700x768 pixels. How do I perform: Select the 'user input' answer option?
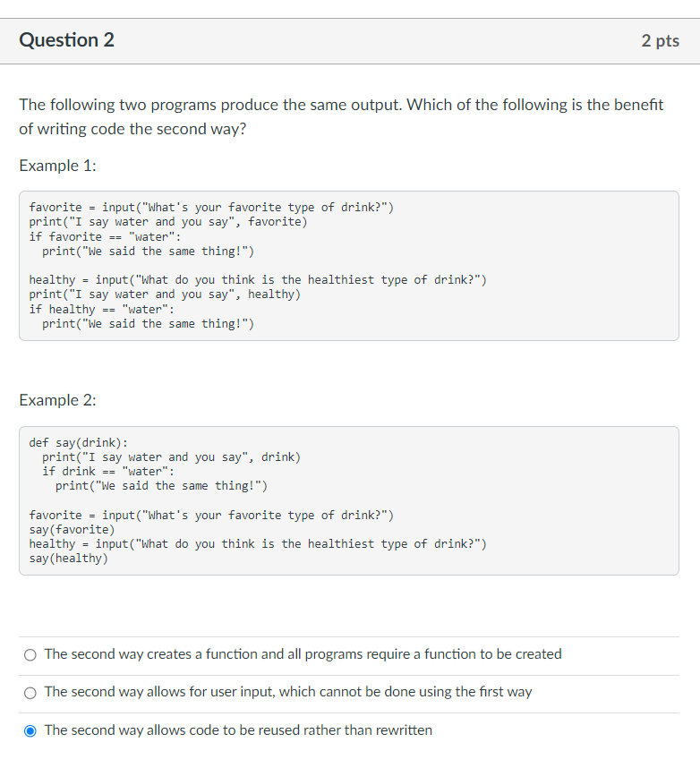pos(30,692)
